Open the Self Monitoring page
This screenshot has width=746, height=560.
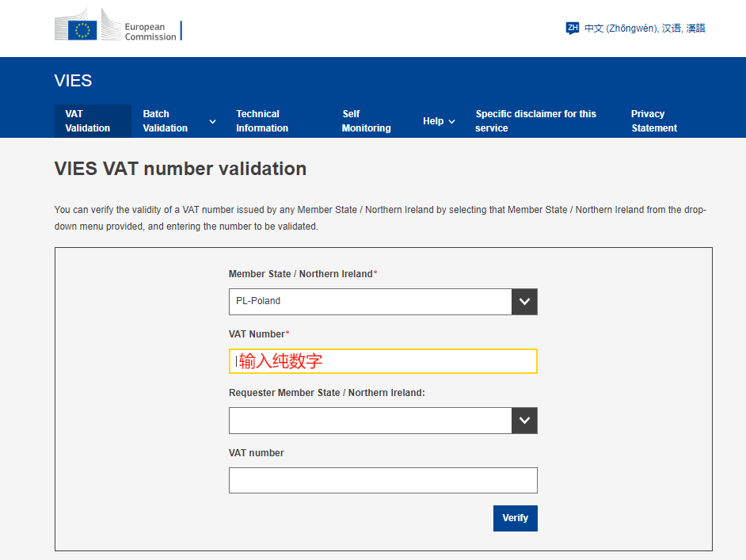(366, 121)
